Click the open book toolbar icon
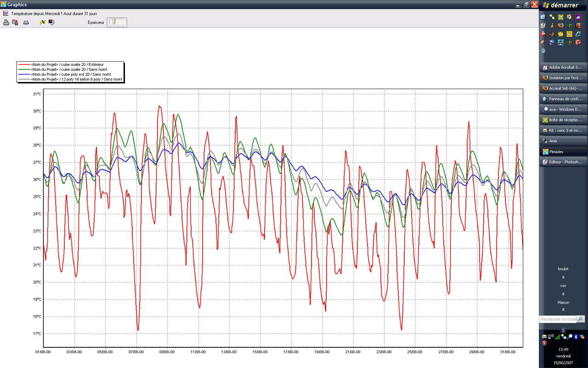Image resolution: width=588 pixels, height=368 pixels. coord(26,22)
